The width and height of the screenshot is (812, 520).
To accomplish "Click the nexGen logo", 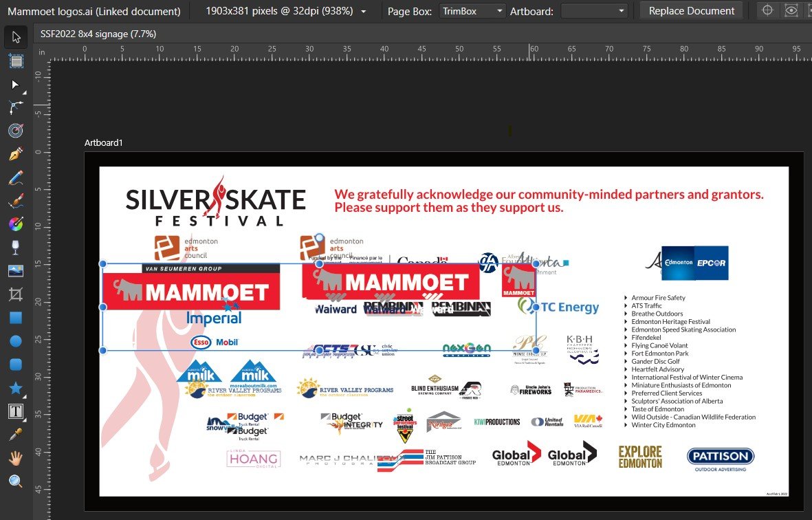I will 467,349.
